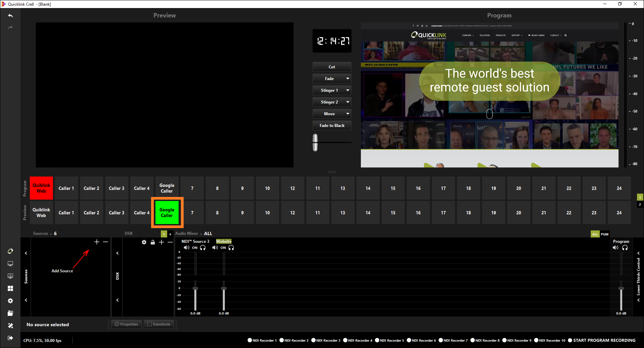
Task: Toggle NDI Recorder 7 radio button
Action: (x=441, y=340)
